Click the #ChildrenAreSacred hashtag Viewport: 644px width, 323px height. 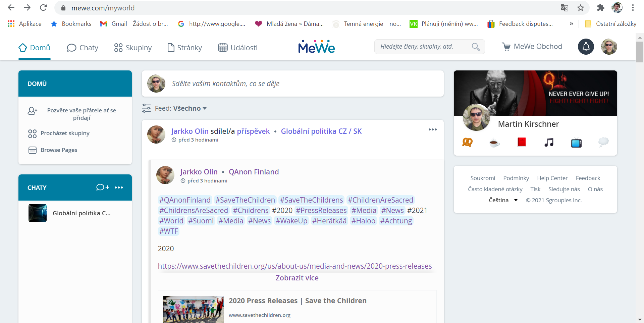pyautogui.click(x=380, y=200)
